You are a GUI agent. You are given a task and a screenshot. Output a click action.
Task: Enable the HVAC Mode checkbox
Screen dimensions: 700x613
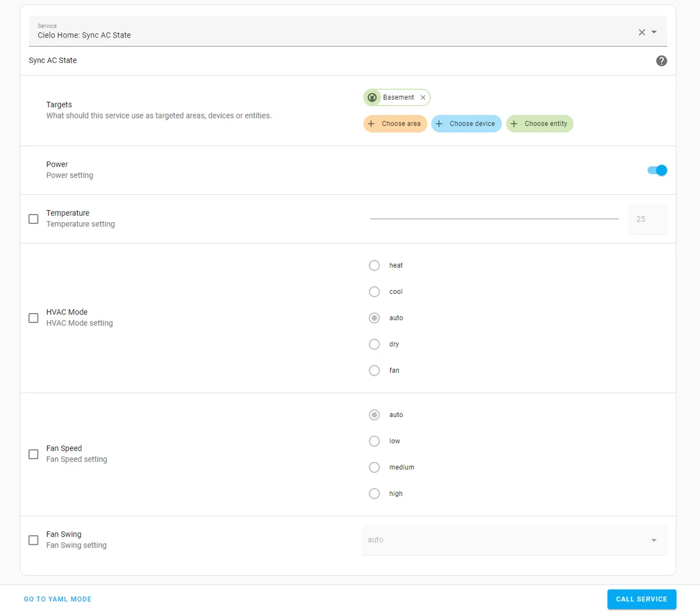pyautogui.click(x=34, y=318)
